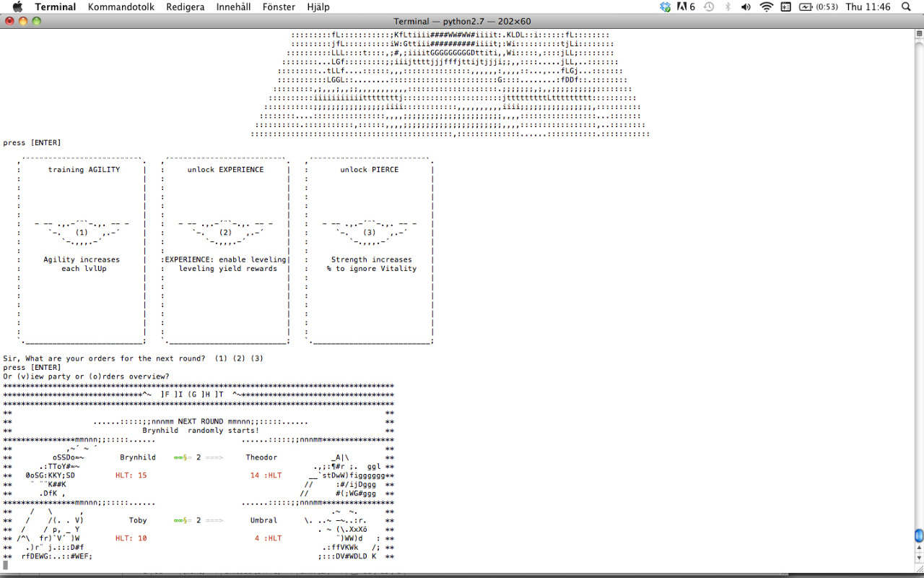The height and width of the screenshot is (578, 924).
Task: Click the green zoom window button
Action: (37, 21)
